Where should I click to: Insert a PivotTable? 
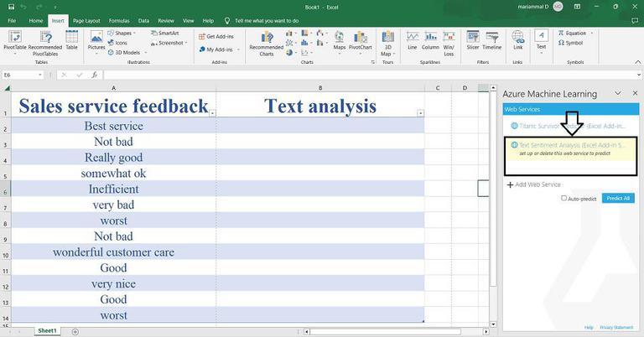[15, 42]
